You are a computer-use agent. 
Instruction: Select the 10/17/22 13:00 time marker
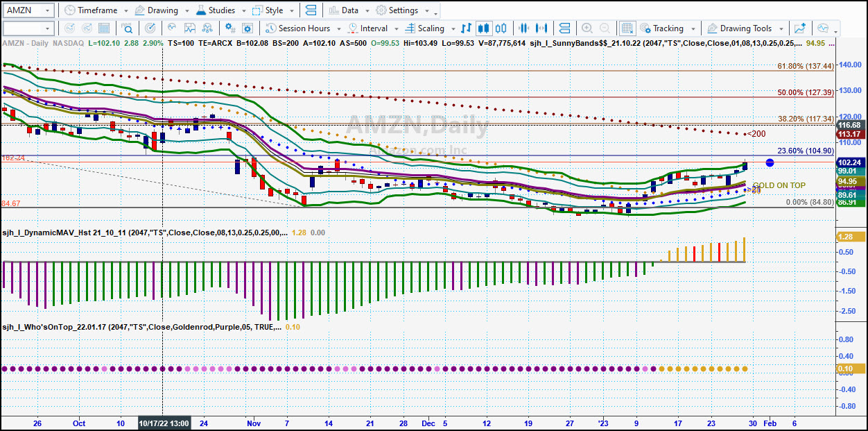point(164,423)
